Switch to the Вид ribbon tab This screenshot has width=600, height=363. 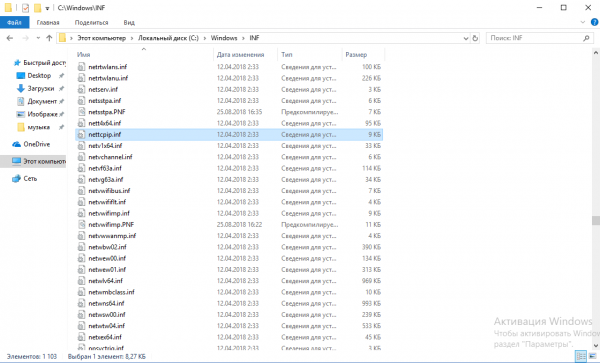[129, 23]
